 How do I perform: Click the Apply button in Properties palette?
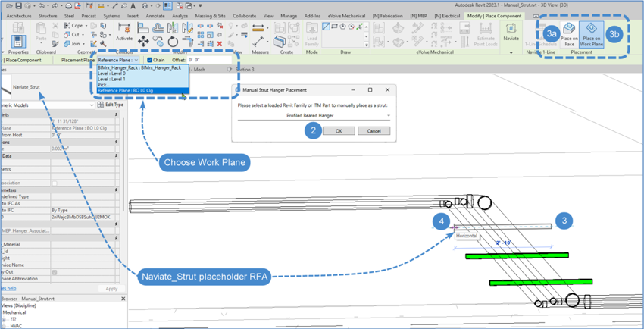tap(111, 289)
